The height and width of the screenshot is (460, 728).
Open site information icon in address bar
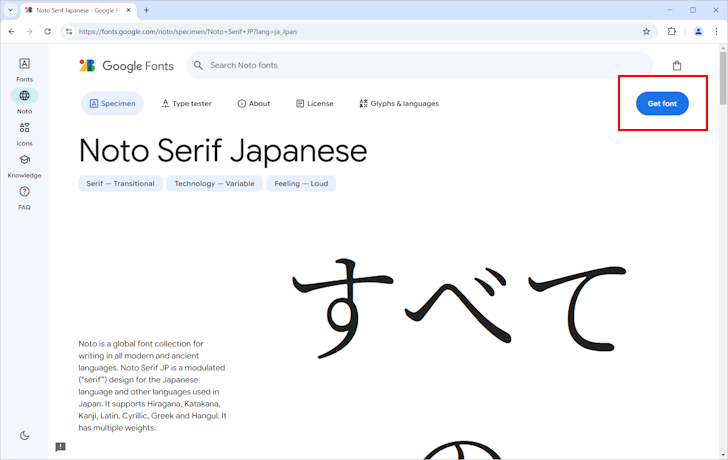(69, 32)
